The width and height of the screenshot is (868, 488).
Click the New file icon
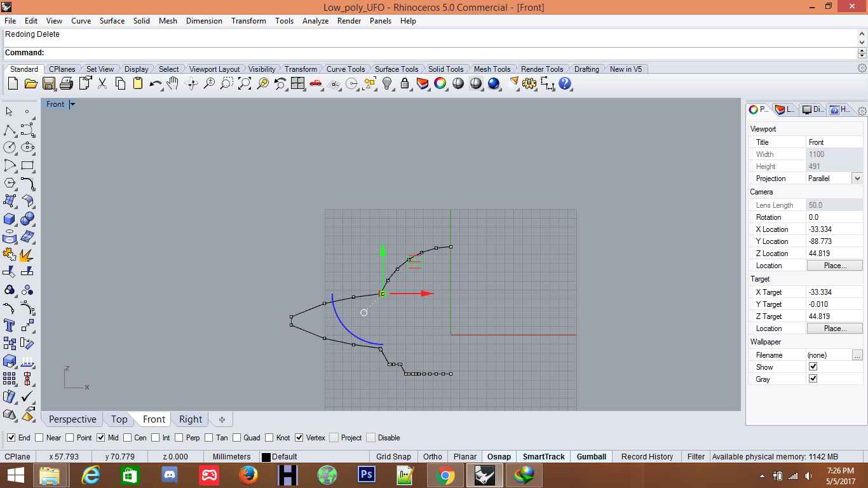(x=13, y=83)
